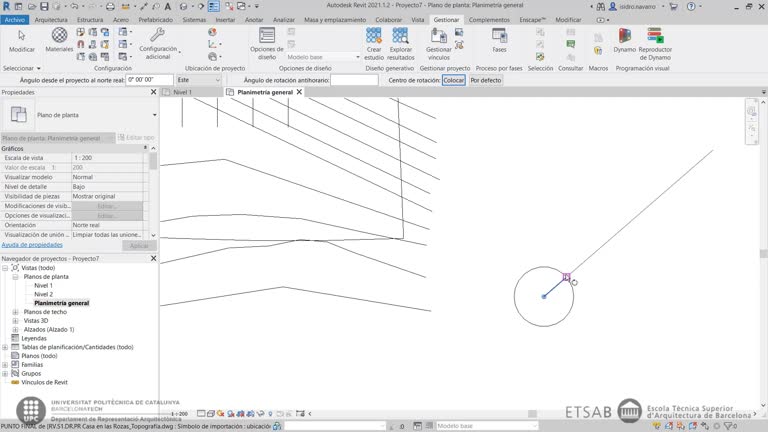Launch Dynamo from the ribbon
The height and width of the screenshot is (432, 768).
click(x=624, y=41)
